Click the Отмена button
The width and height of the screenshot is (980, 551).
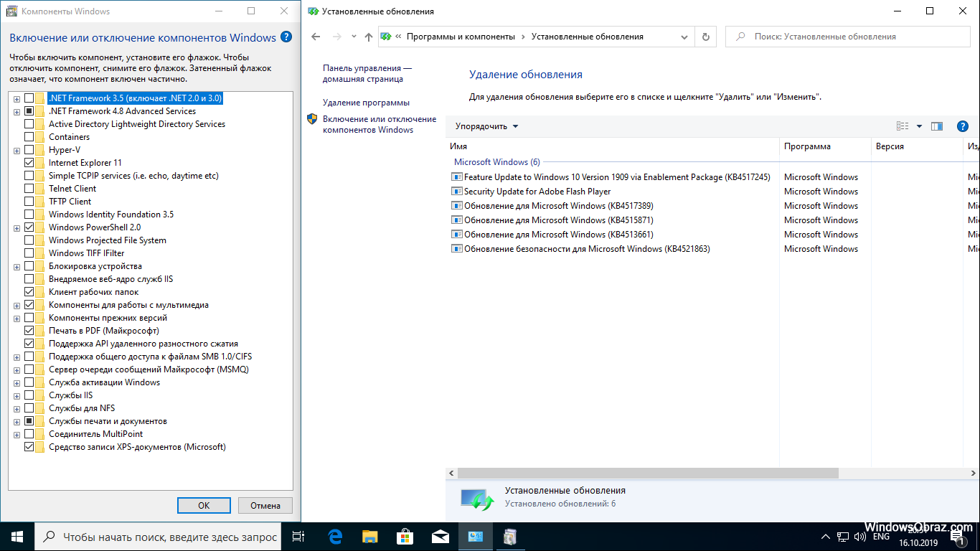(265, 505)
